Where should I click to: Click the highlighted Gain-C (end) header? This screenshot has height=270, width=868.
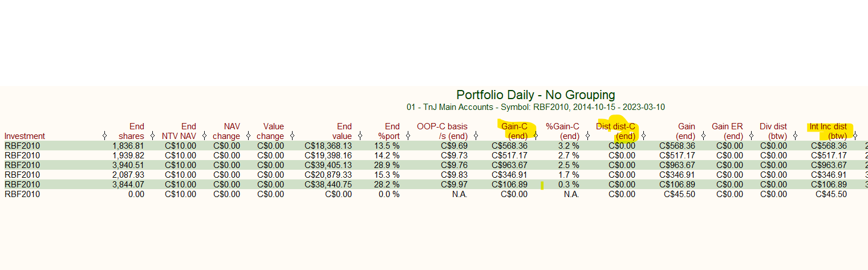click(x=514, y=131)
